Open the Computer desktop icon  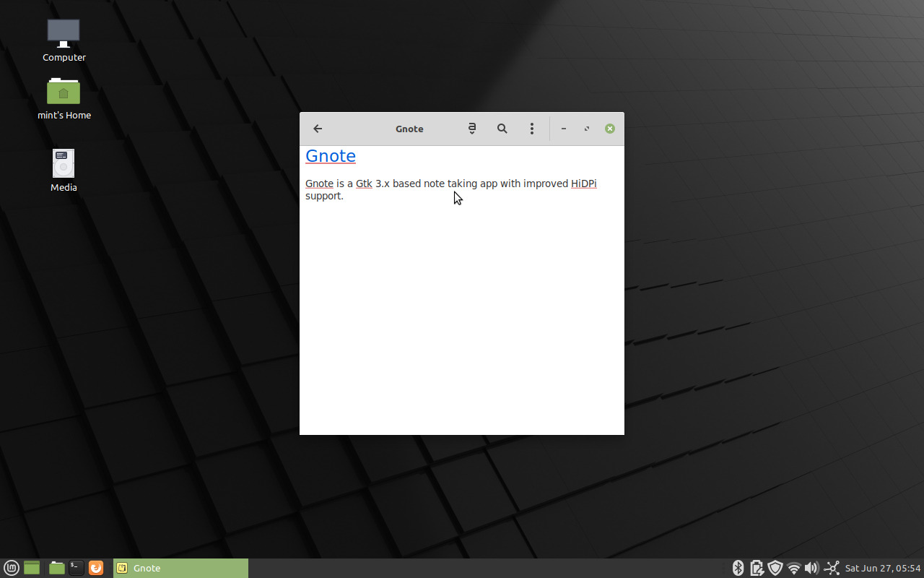point(64,34)
